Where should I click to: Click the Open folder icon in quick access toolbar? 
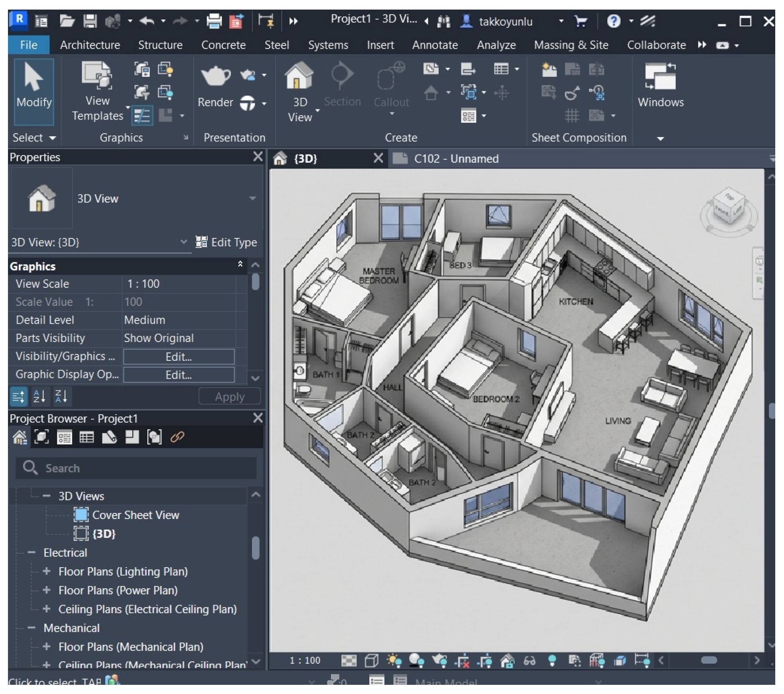click(x=67, y=21)
